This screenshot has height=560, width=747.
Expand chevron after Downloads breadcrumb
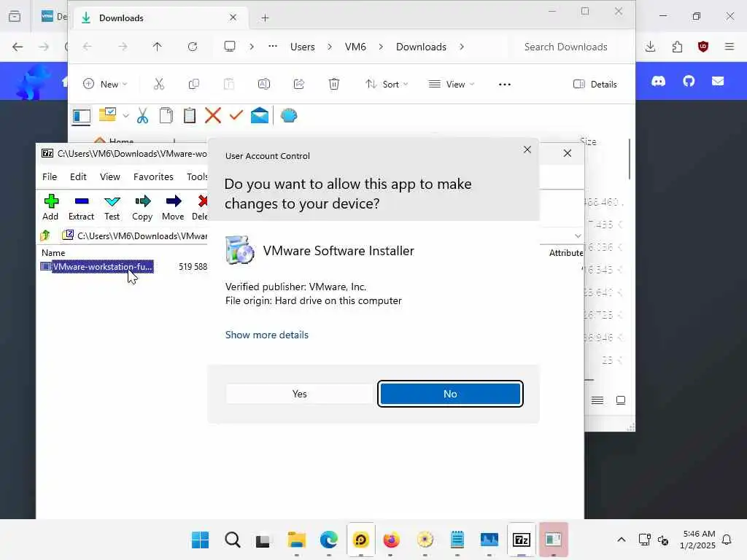(x=462, y=47)
